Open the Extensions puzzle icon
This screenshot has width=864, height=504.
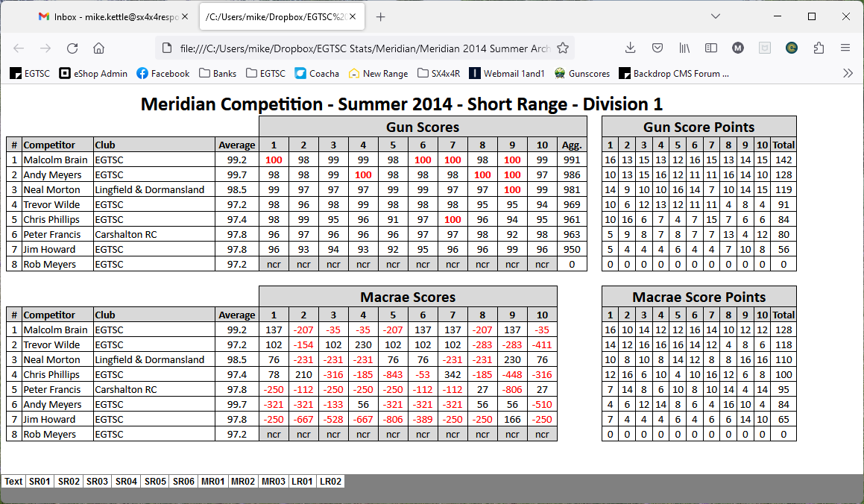[819, 48]
